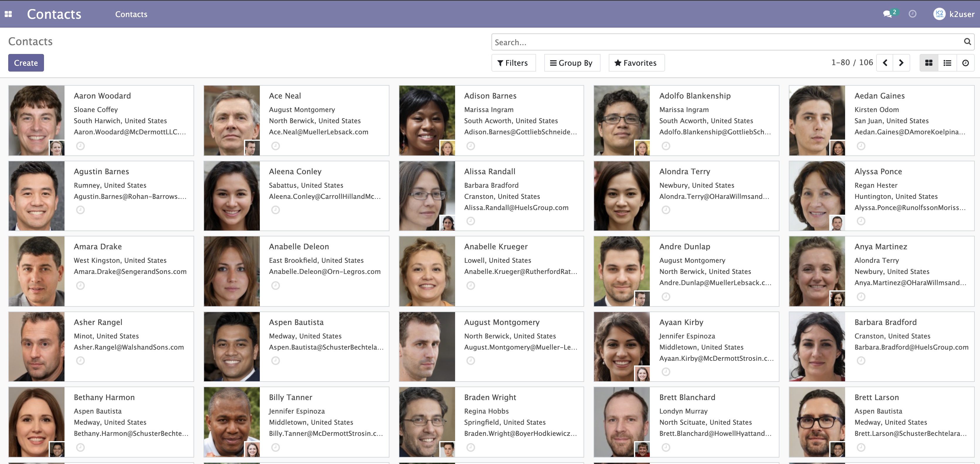
Task: Click activity clock on Barbara Bradford card
Action: pos(861,360)
